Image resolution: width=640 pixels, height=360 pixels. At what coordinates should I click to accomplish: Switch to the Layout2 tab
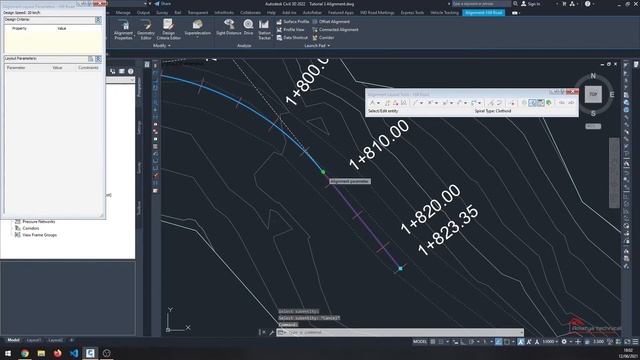[x=56, y=340]
